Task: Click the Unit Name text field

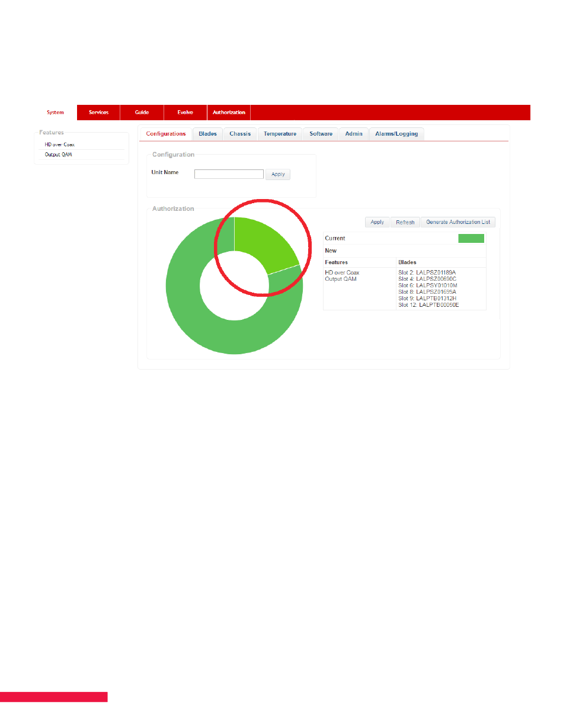Action: [x=229, y=174]
